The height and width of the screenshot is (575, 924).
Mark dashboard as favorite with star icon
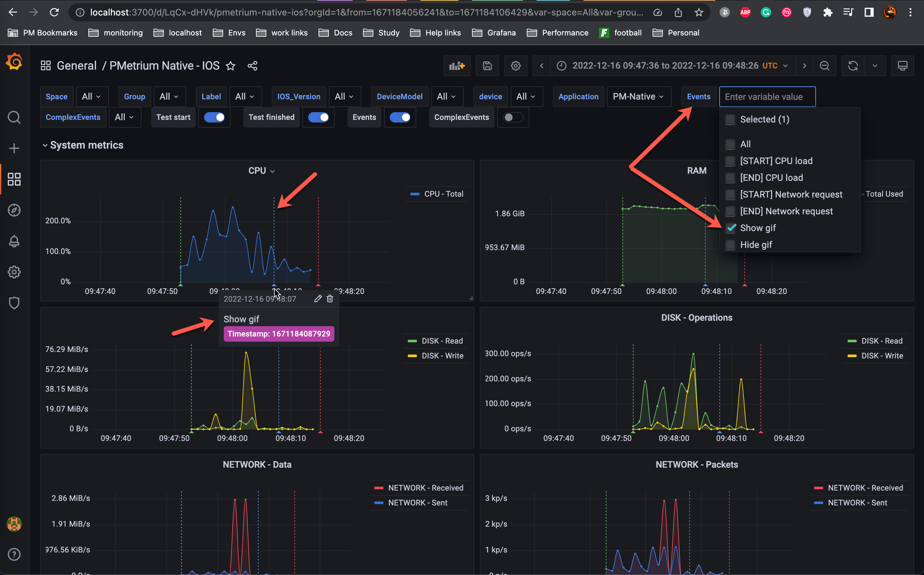[231, 66]
